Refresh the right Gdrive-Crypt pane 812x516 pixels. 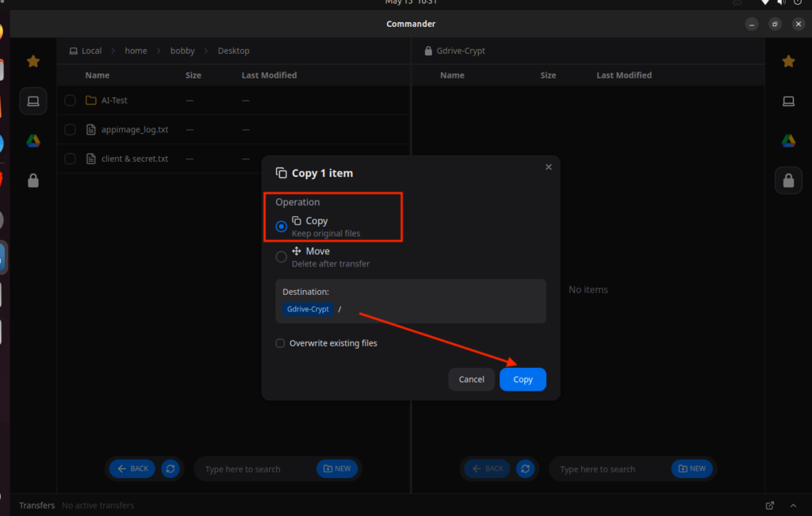[525, 468]
